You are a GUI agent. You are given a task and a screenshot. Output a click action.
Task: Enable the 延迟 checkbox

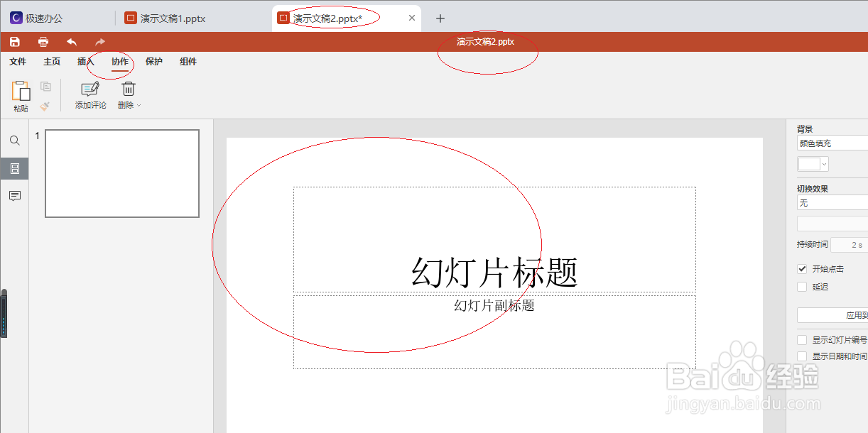[x=802, y=286]
